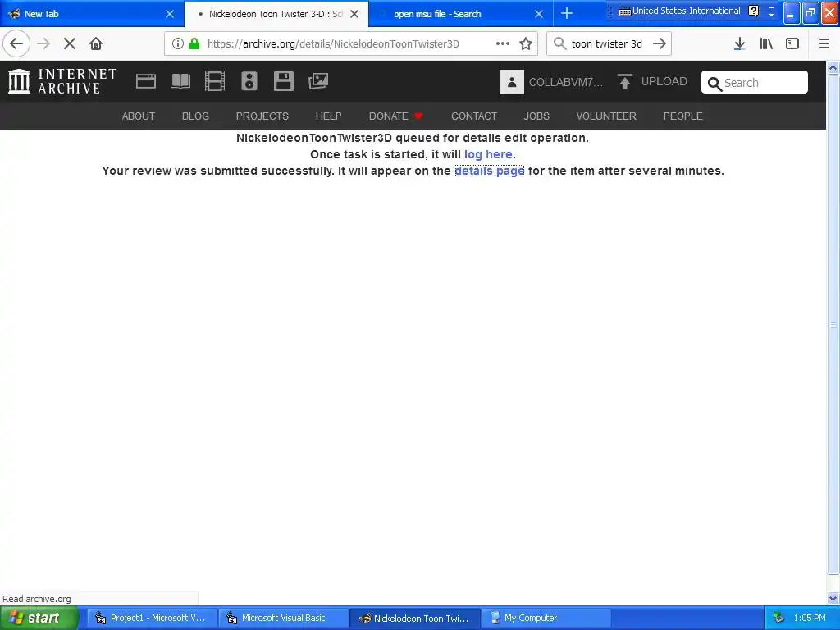Image resolution: width=840 pixels, height=630 pixels.
Task: Click the forward navigation arrow
Action: click(43, 44)
